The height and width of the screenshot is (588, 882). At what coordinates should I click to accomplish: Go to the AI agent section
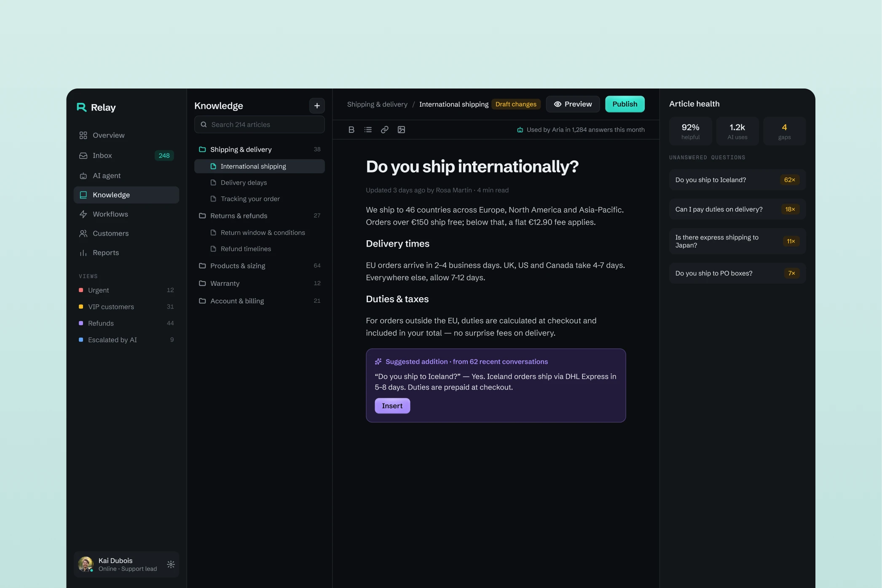126,176
